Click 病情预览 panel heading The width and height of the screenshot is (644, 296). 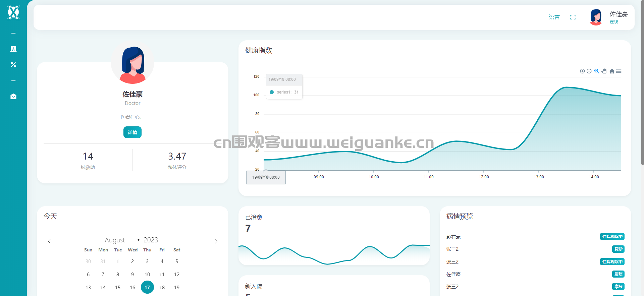pos(460,216)
